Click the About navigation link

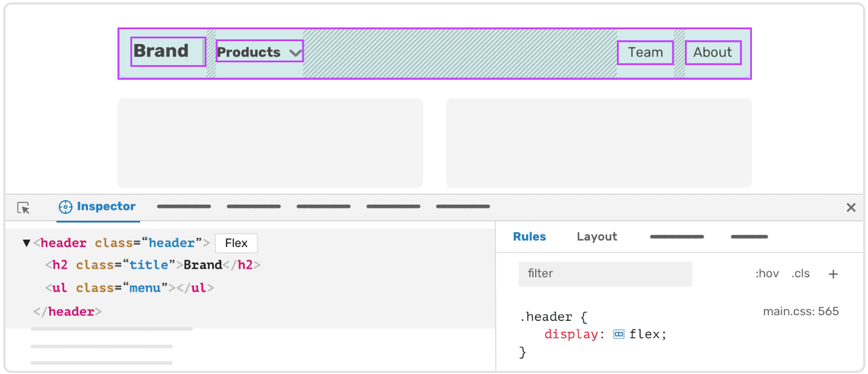(x=712, y=52)
